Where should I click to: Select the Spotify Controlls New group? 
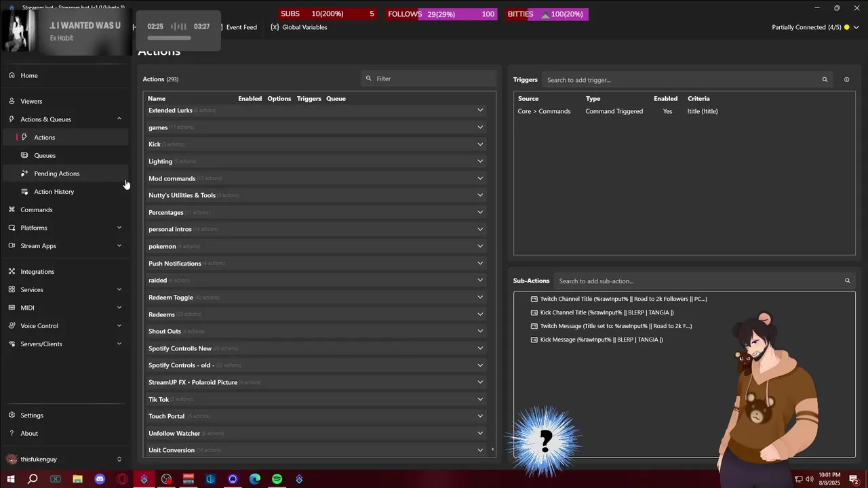316,348
